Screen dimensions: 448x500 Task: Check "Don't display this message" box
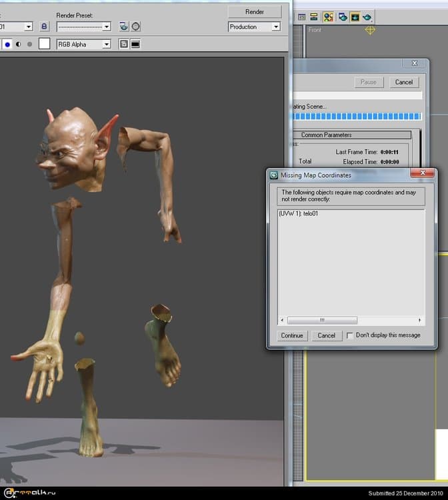pyautogui.click(x=351, y=335)
